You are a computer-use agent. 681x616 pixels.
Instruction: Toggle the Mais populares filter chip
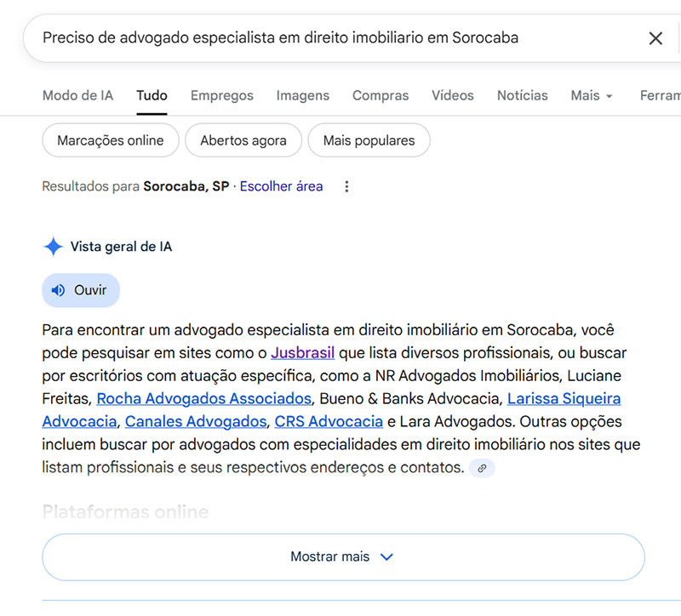tap(369, 140)
